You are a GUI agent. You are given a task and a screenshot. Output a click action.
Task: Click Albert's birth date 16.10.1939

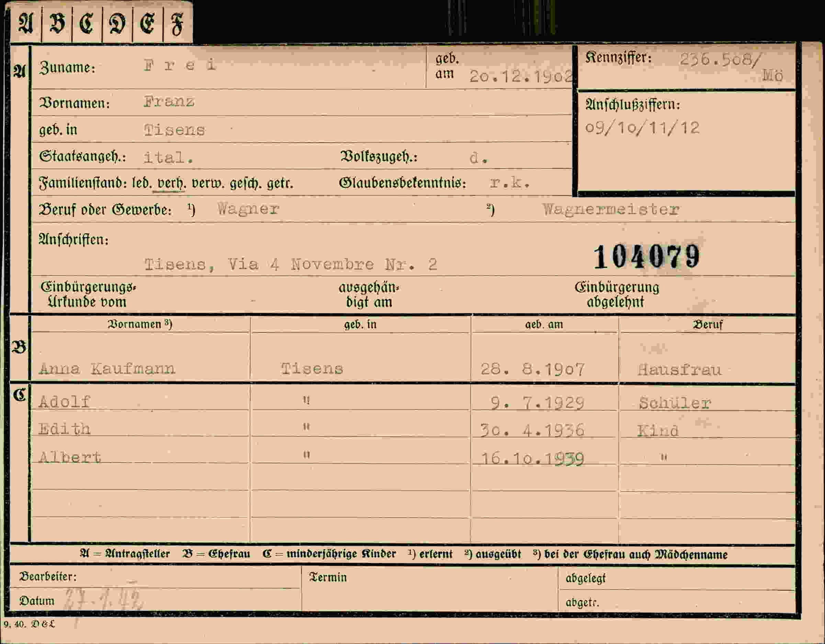pos(533,459)
